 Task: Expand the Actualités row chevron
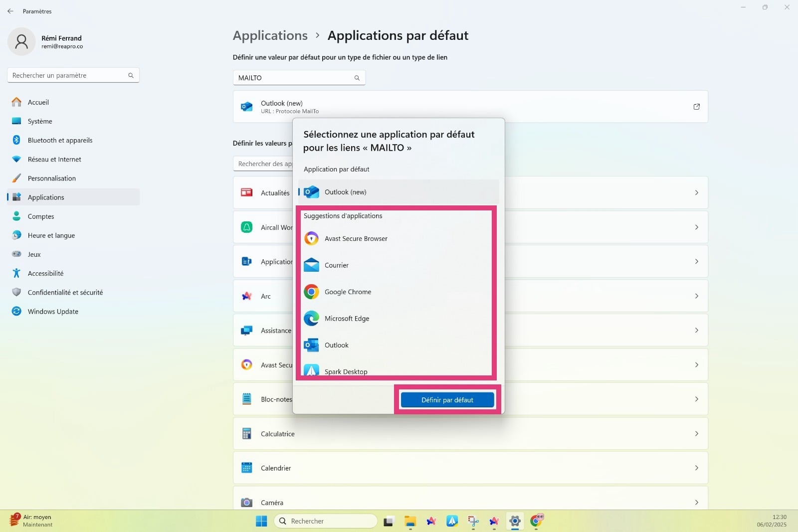697,192
